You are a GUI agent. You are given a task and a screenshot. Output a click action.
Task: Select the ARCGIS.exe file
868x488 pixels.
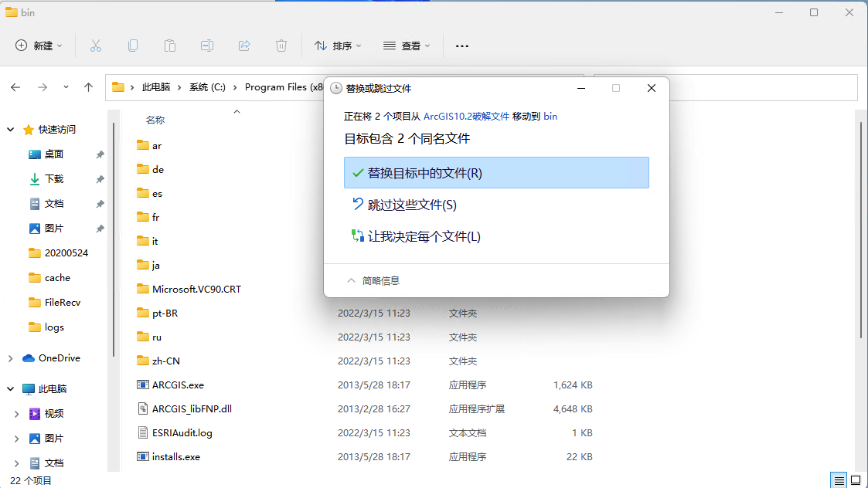click(x=178, y=385)
